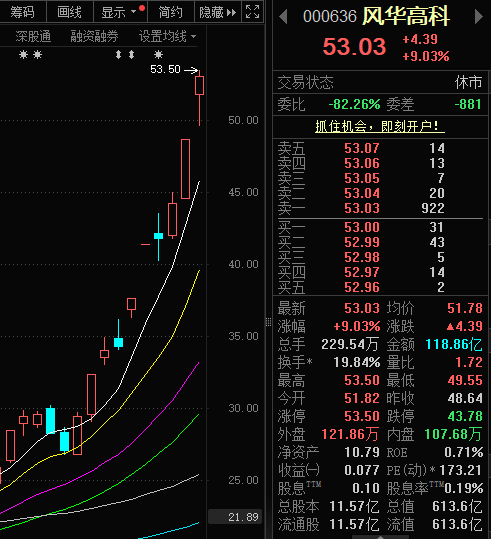This screenshot has width=491, height=539.
Task: Click the first star event marker
Action: coord(23,54)
